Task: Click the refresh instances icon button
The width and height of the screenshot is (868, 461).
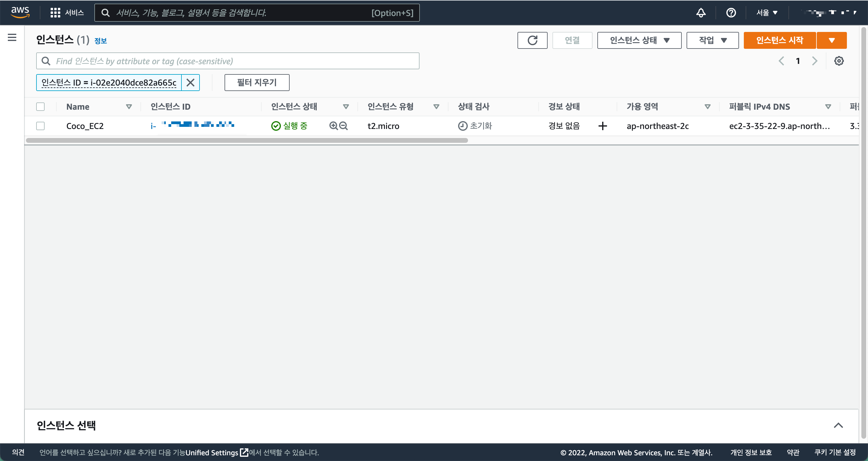Action: [x=532, y=40]
